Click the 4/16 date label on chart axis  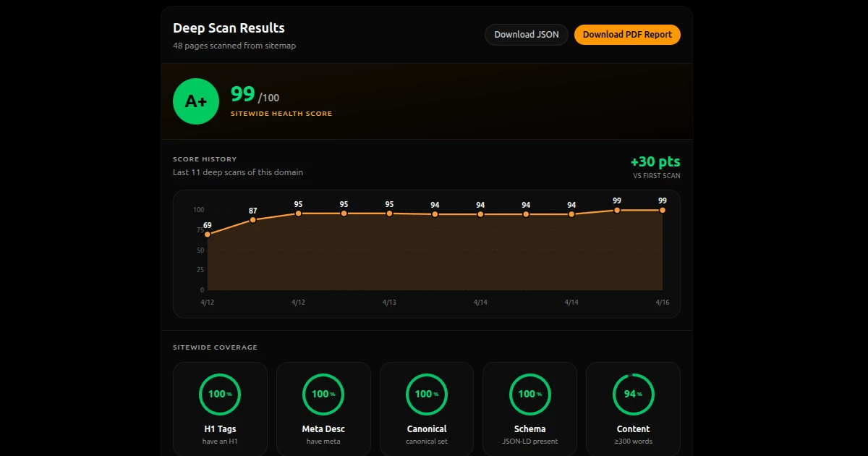click(663, 303)
